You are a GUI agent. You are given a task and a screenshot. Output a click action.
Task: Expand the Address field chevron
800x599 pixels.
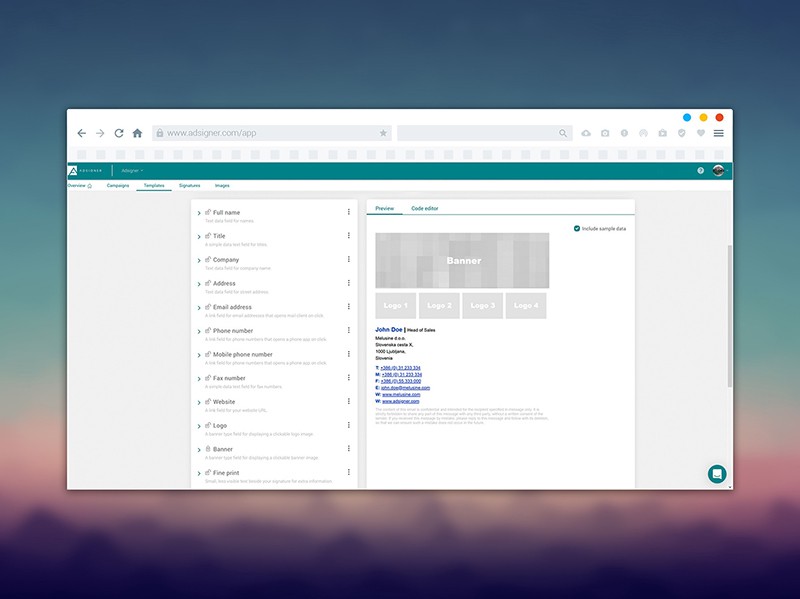coord(199,284)
